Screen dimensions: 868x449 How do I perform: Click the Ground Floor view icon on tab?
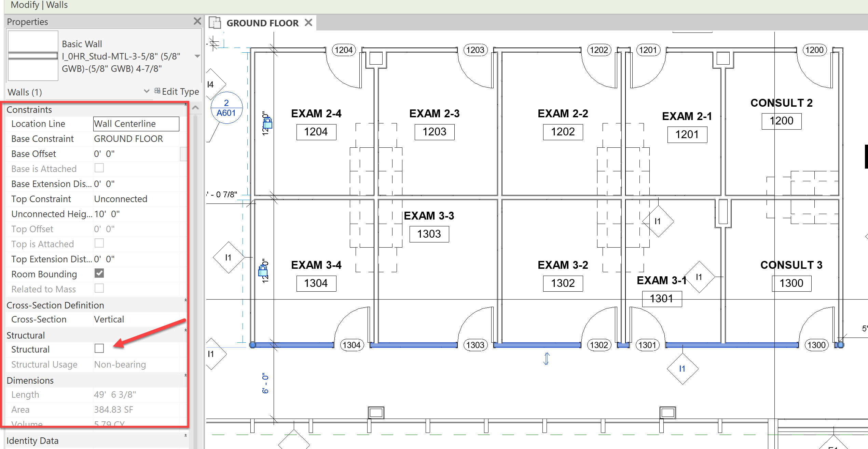coord(215,23)
